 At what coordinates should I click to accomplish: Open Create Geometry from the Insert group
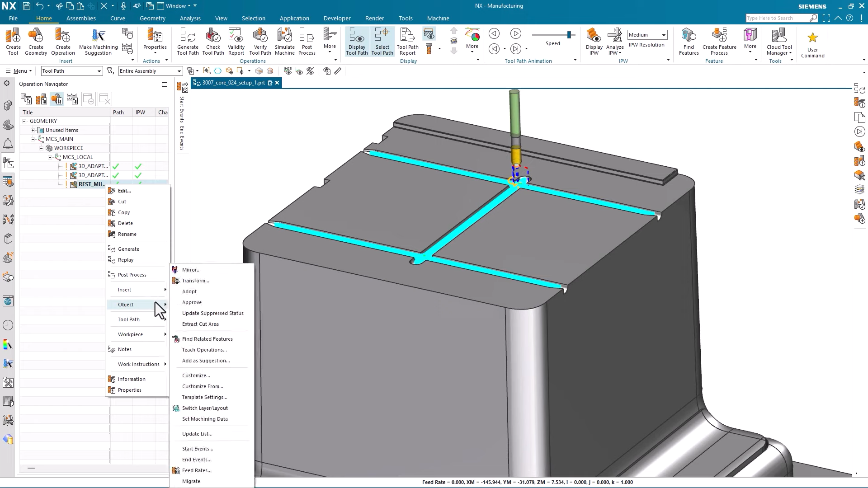[x=36, y=41]
